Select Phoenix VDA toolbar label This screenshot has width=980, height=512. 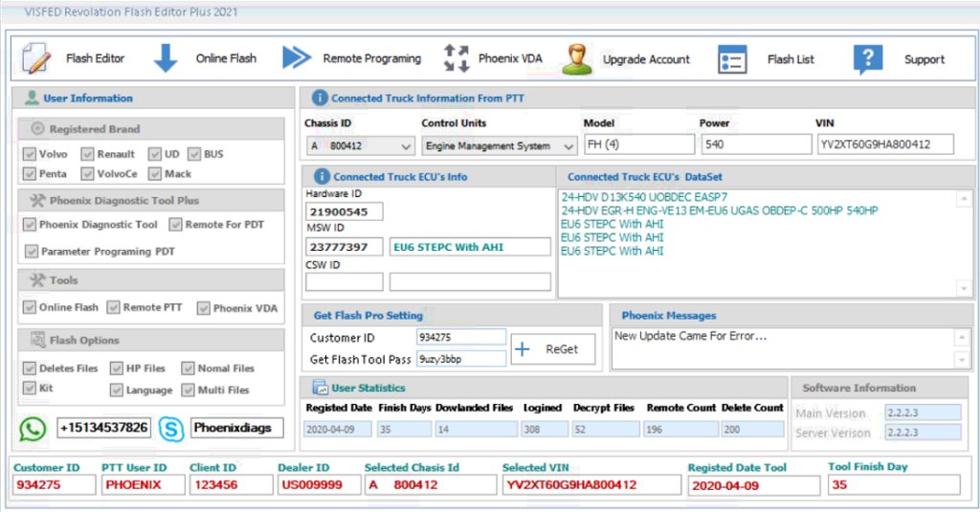pos(510,58)
